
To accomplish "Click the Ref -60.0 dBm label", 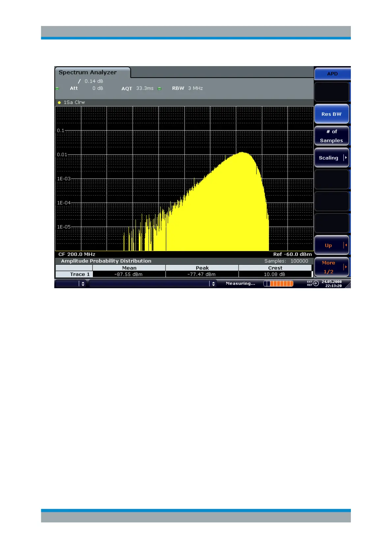I will click(x=292, y=254).
